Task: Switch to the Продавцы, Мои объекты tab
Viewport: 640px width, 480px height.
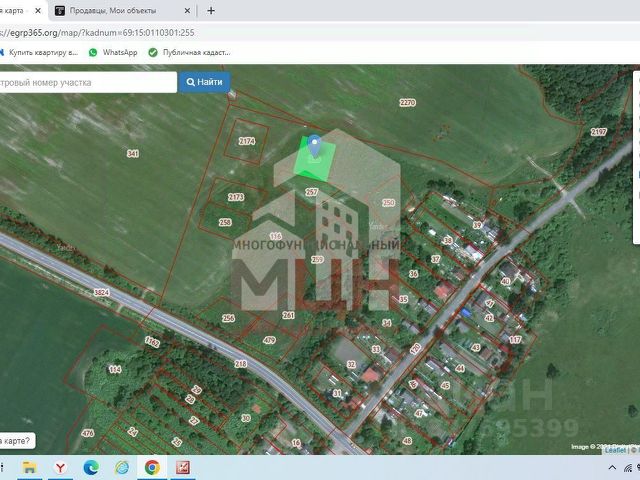Action: [x=113, y=11]
